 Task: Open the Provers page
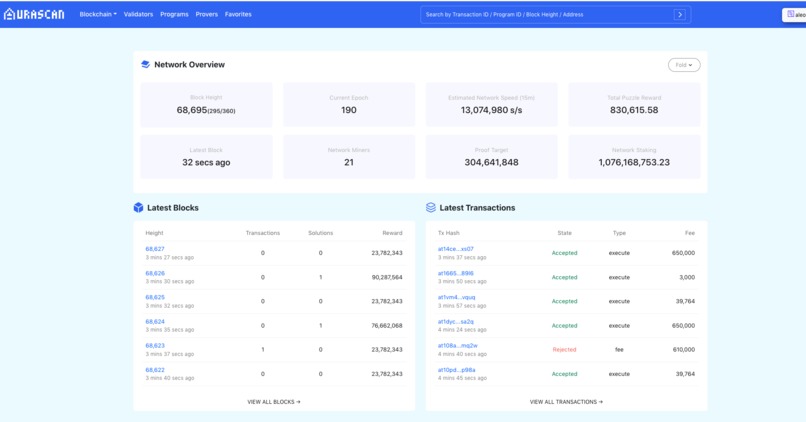click(x=207, y=14)
